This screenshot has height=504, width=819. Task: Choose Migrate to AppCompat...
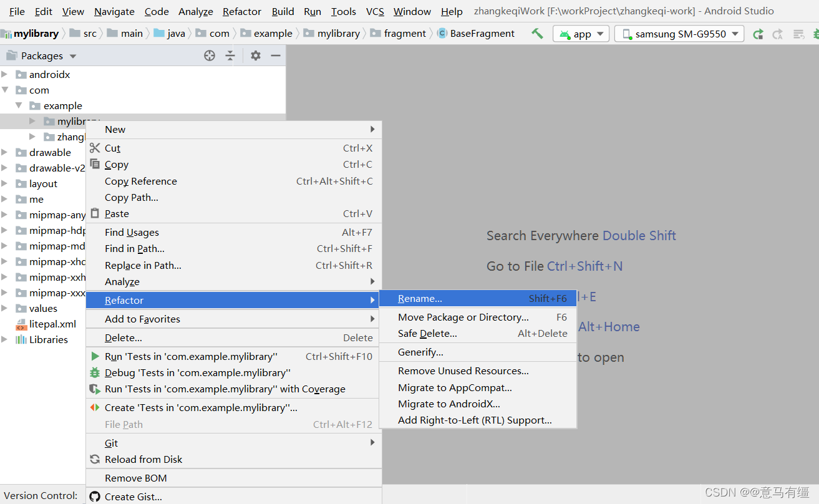pos(478,387)
